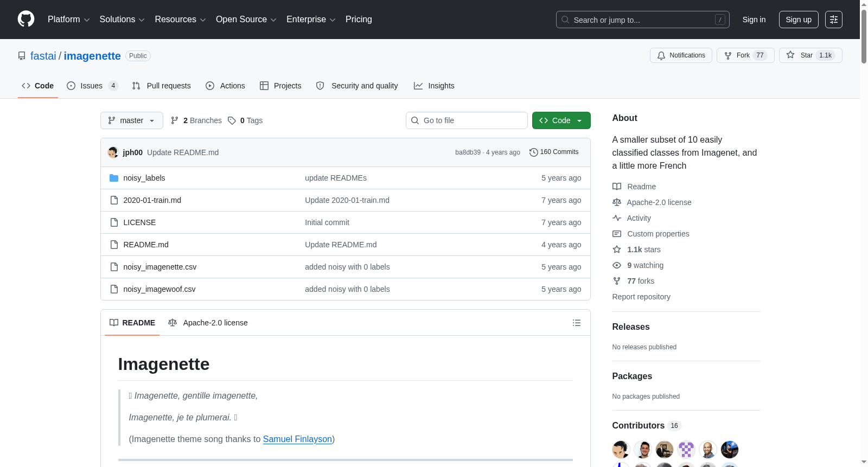Click the scales icon for Apache-2.0 license
This screenshot has height=467, width=868.
(x=617, y=202)
